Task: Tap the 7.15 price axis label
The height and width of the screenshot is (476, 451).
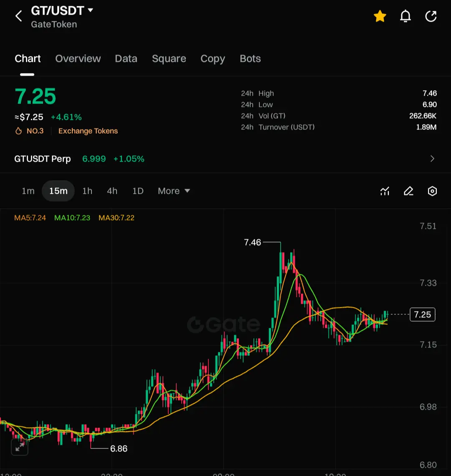Action: (x=428, y=344)
